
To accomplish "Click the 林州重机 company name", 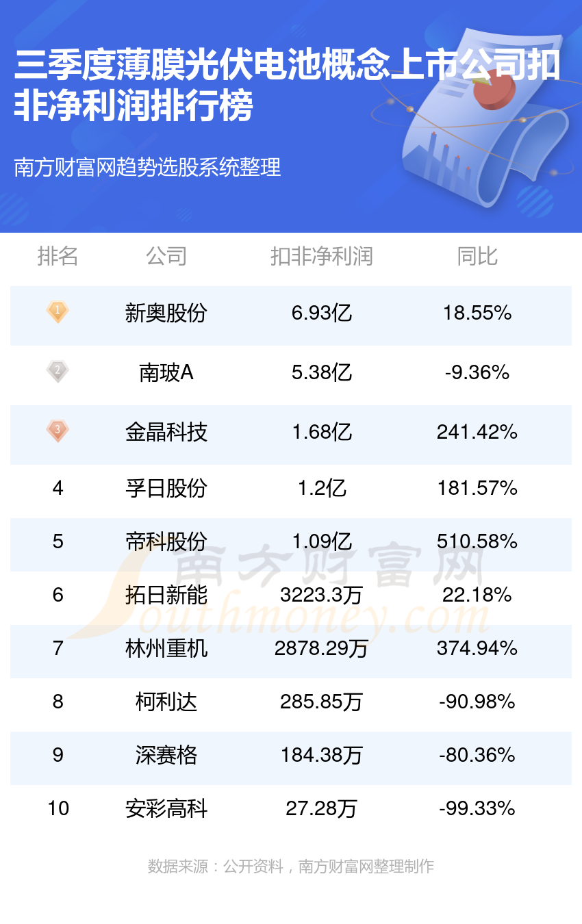I will click(166, 648).
